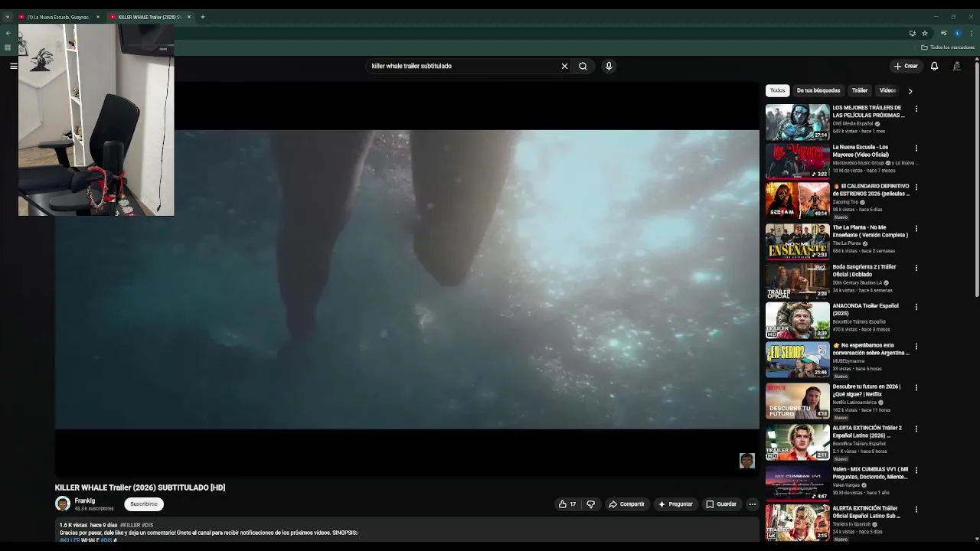980x551 pixels.
Task: Click the ONE Media Español channel name
Action: tap(853, 124)
